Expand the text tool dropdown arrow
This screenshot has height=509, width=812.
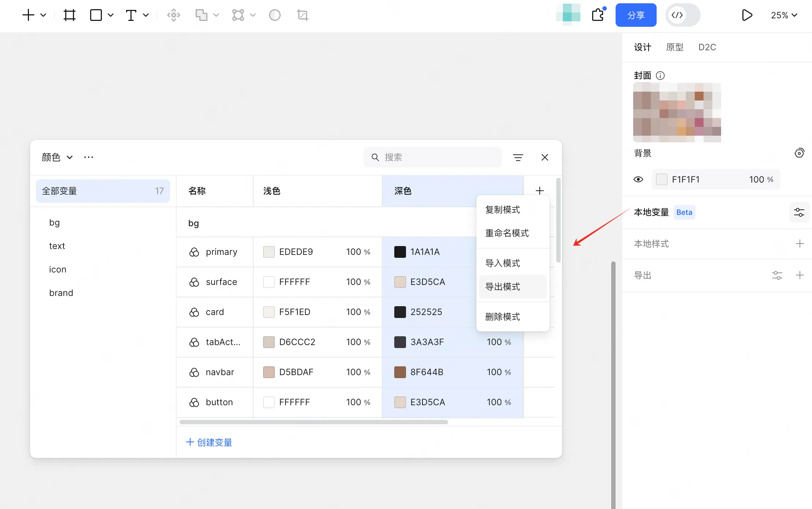tap(146, 15)
